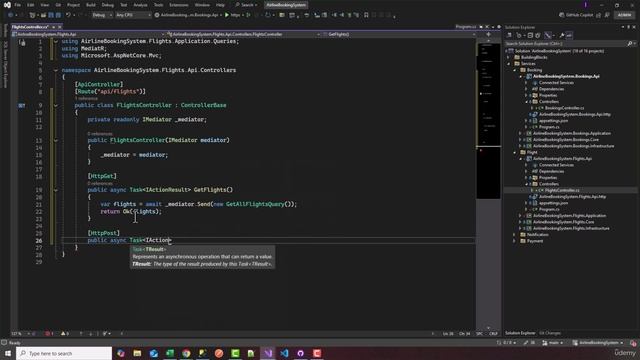Click the Visual Studio purple taskbar icon
This screenshot has height=360, width=640.
[268, 353]
